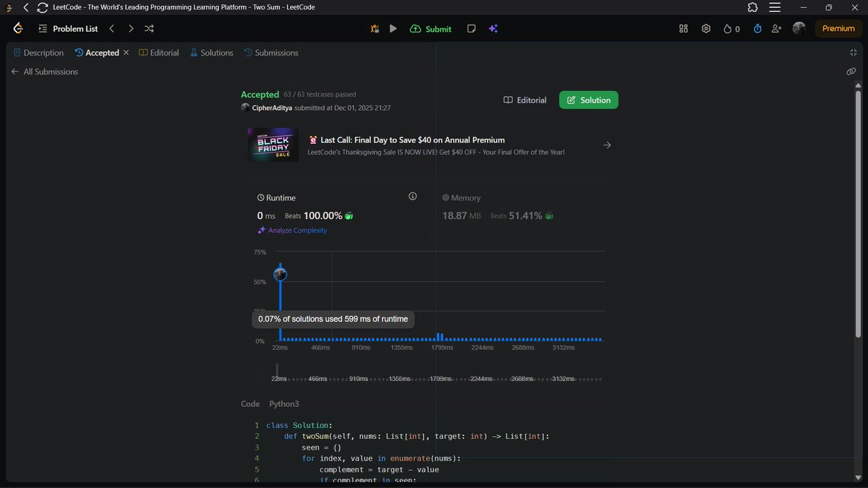Open the Problem List panel
Screen dimensions: 868x488
point(67,29)
